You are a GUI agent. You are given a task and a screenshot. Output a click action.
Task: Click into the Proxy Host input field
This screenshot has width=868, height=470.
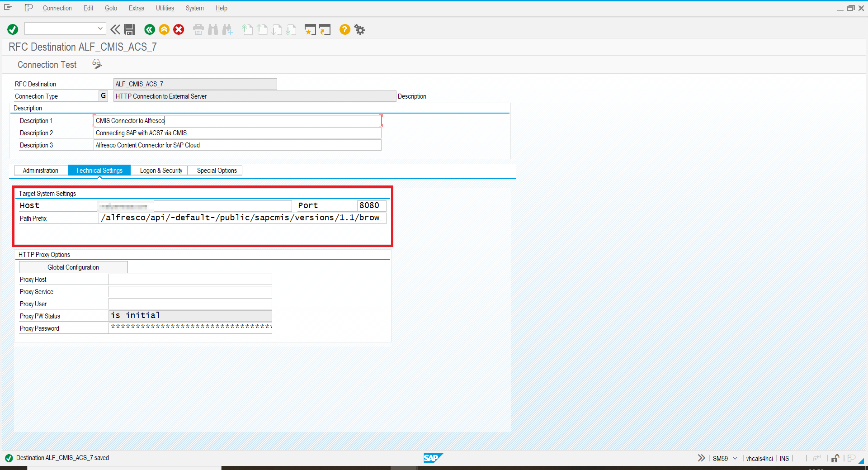(x=190, y=280)
